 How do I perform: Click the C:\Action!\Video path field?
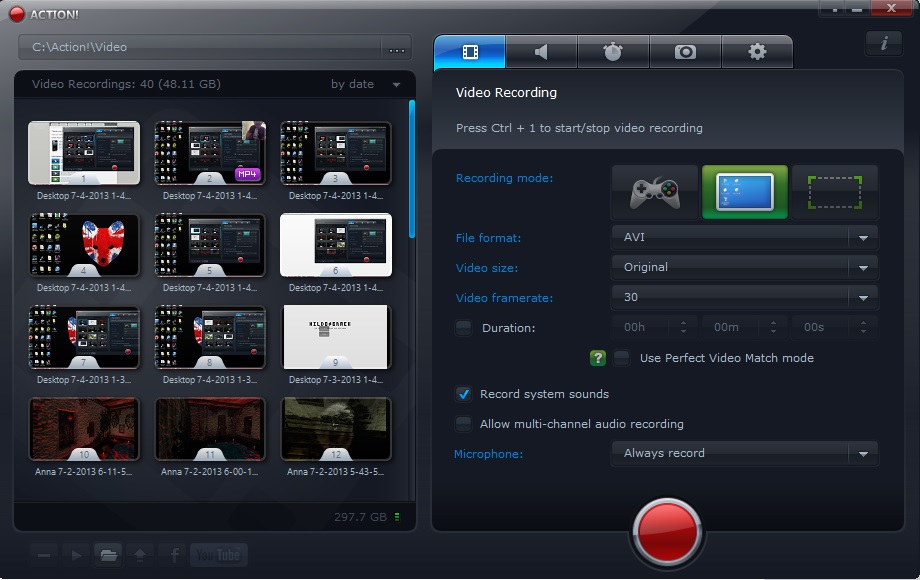pos(200,48)
